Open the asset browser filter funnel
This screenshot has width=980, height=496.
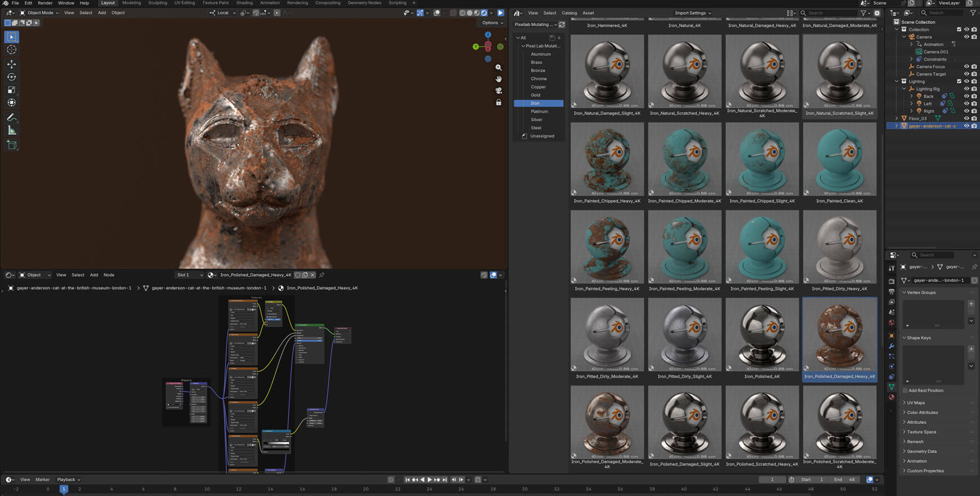point(863,13)
